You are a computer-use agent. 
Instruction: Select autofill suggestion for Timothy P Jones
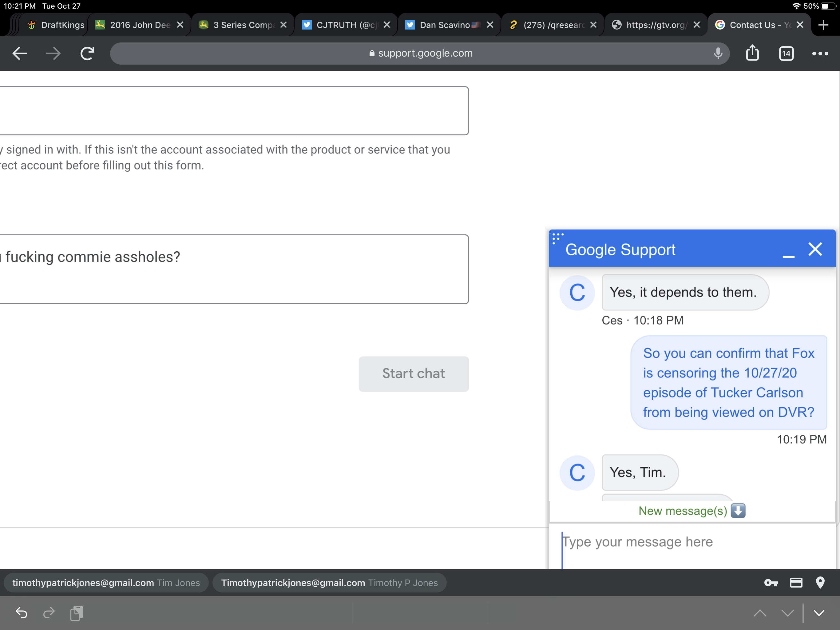(x=329, y=583)
